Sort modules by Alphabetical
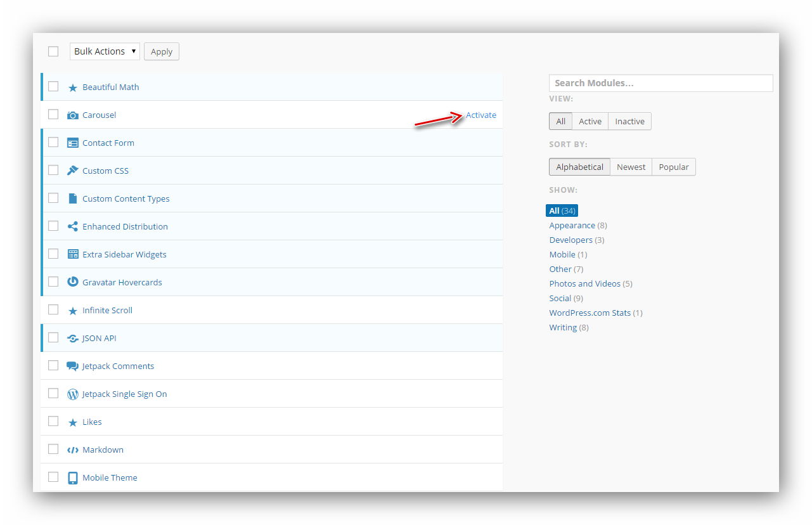This screenshot has width=812, height=525. [580, 167]
